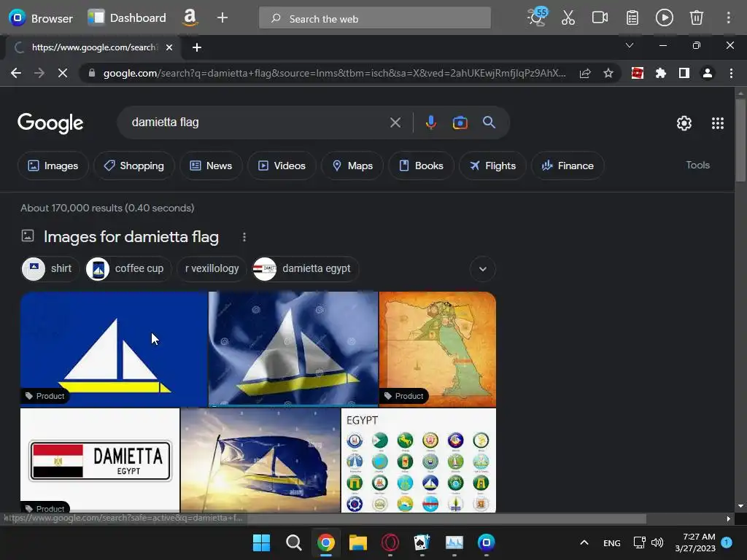Search by voice microphone icon

coord(430,122)
